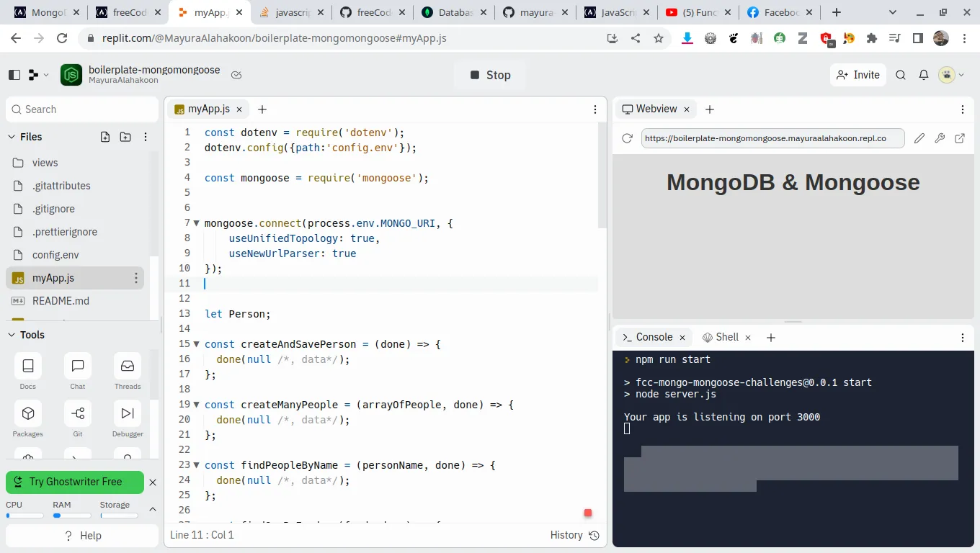
Task: Close the myApp.js editor tab
Action: [x=240, y=109]
